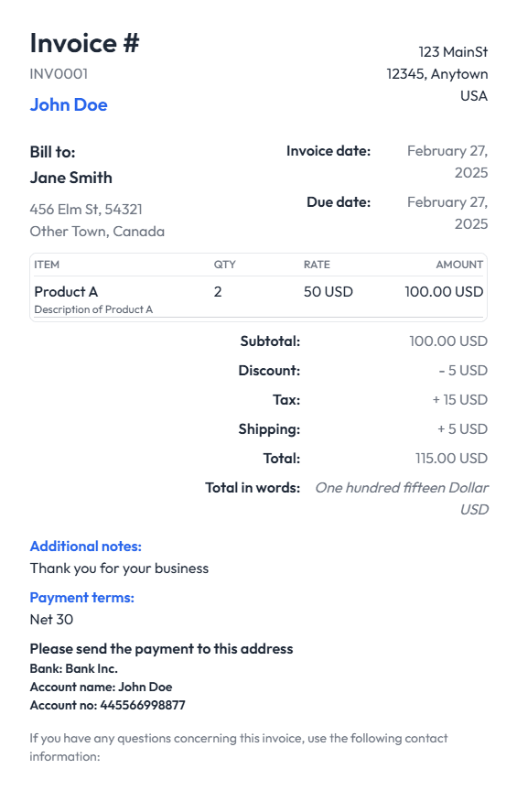Screen dimensions: 517x812
Task: Click the Discount - 5 USD value
Action: click(x=463, y=370)
